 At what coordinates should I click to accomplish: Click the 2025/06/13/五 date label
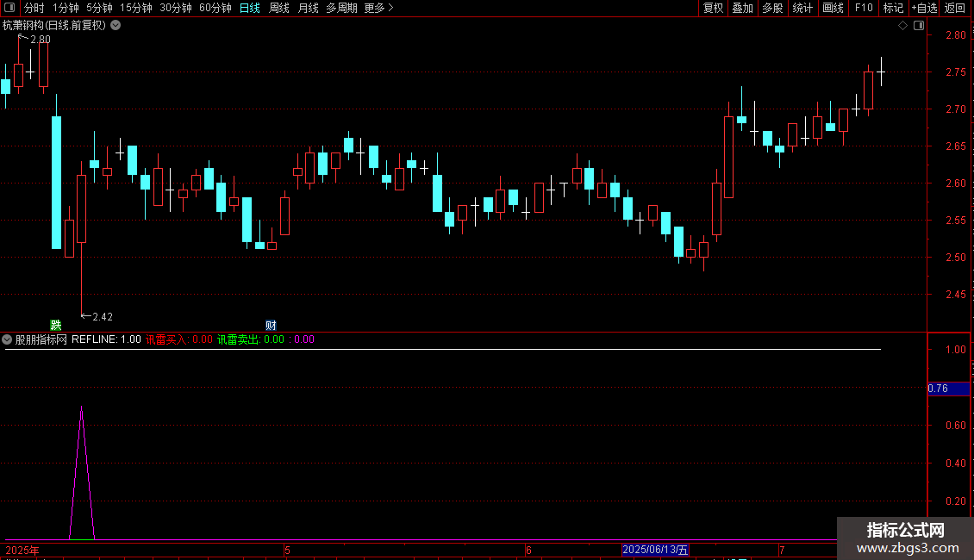point(655,550)
